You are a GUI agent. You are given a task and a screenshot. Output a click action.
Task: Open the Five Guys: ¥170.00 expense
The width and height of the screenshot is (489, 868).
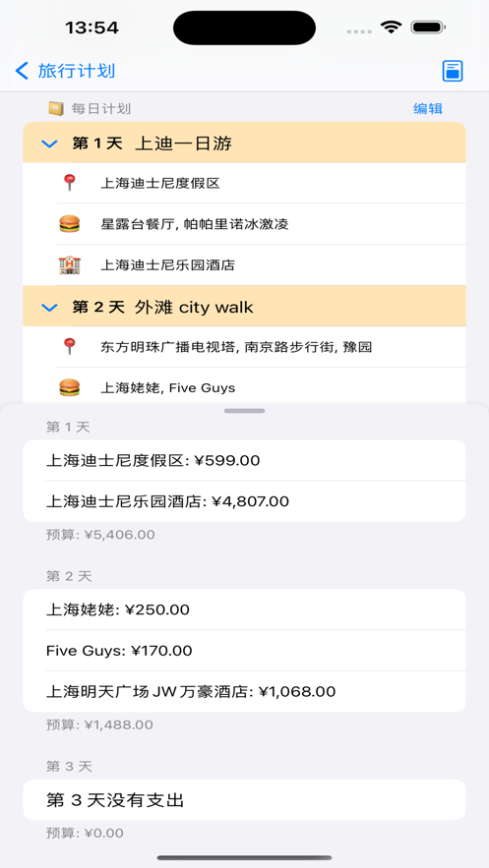244,651
